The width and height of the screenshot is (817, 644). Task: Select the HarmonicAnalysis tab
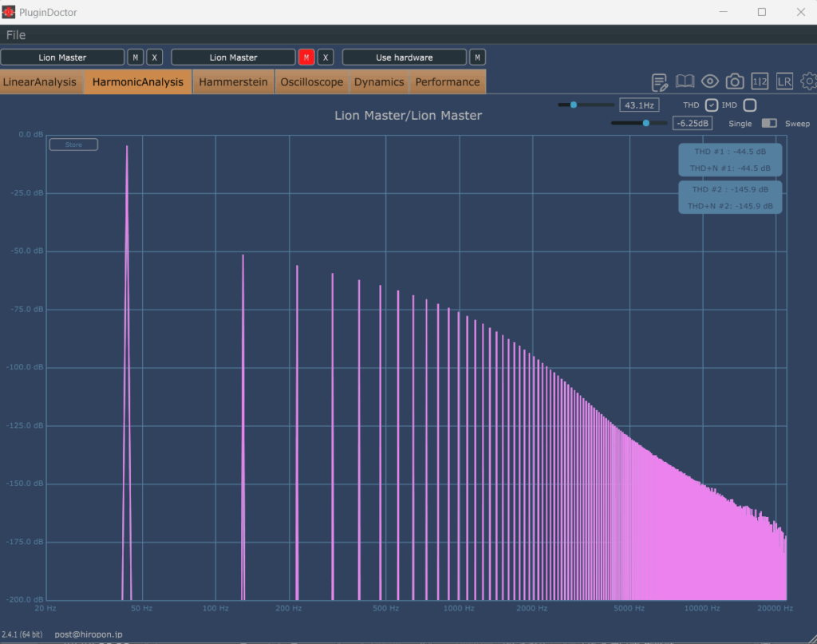click(138, 82)
